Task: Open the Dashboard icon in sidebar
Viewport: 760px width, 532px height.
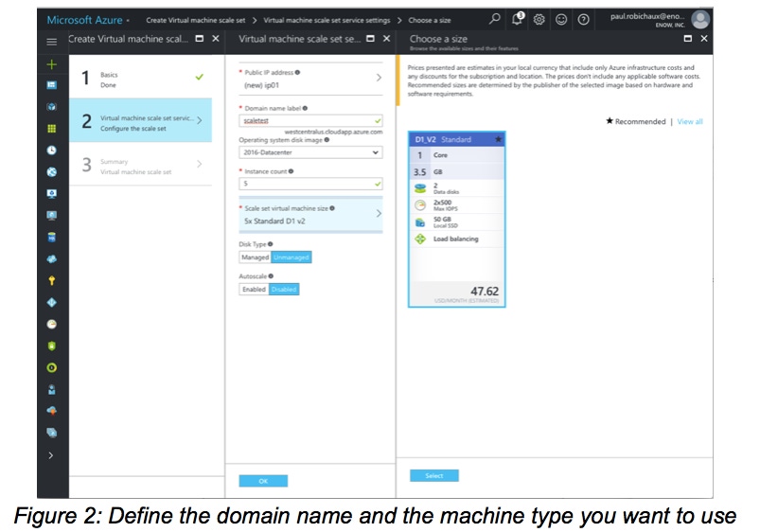Action: tap(51, 85)
